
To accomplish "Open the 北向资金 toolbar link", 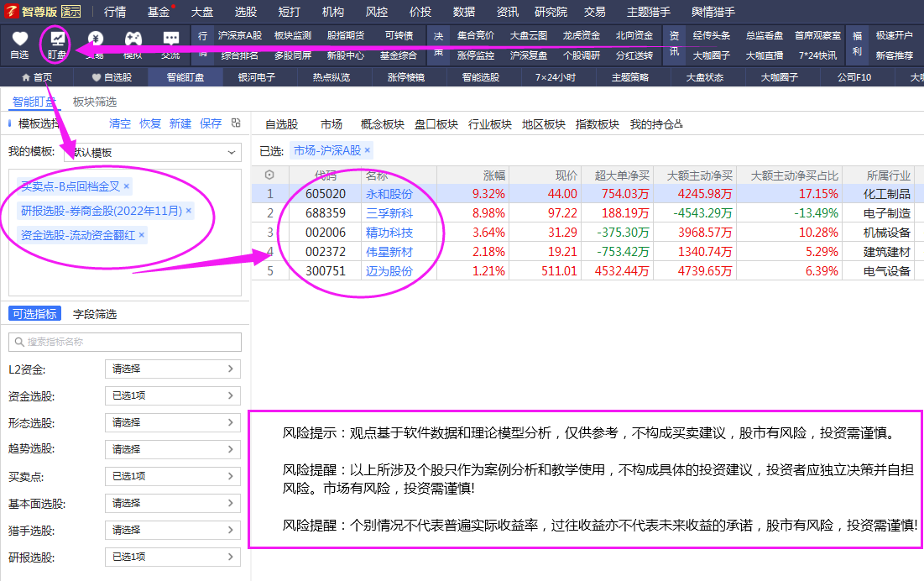I will pyautogui.click(x=634, y=35).
